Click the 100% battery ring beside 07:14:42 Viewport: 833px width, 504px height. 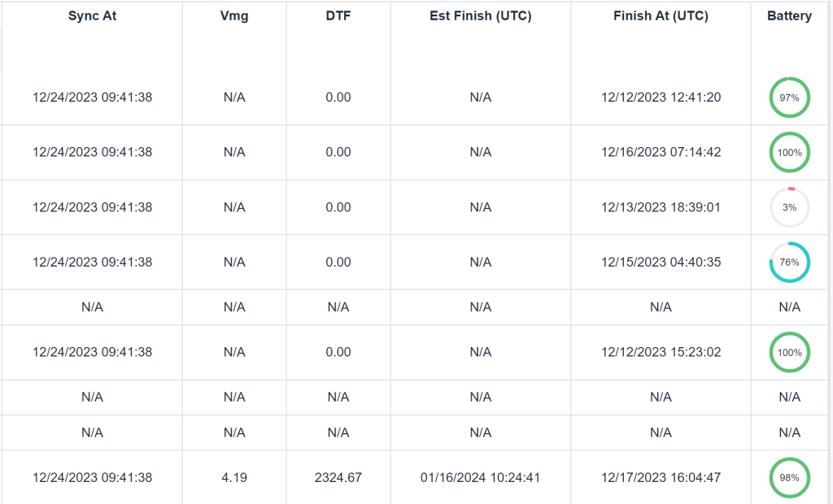tap(789, 153)
